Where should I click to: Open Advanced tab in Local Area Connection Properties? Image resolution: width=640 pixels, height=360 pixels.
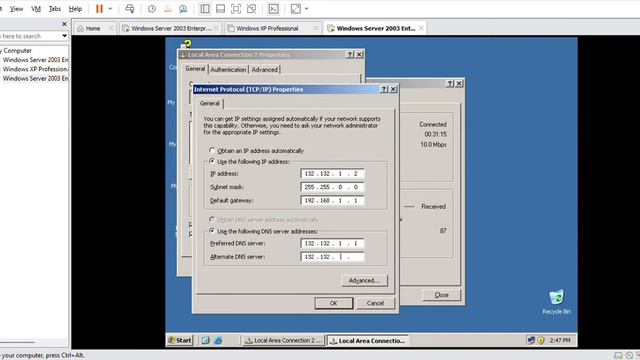click(264, 70)
